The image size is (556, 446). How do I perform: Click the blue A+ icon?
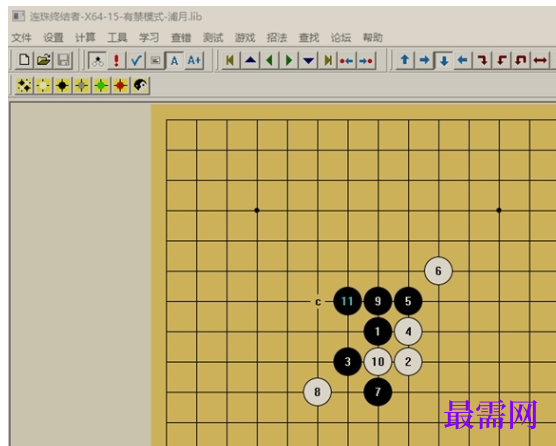194,60
